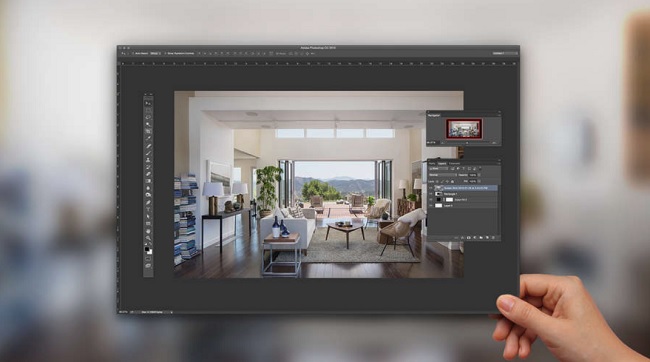
Task: Select the Gradient tool
Action: 148,181
